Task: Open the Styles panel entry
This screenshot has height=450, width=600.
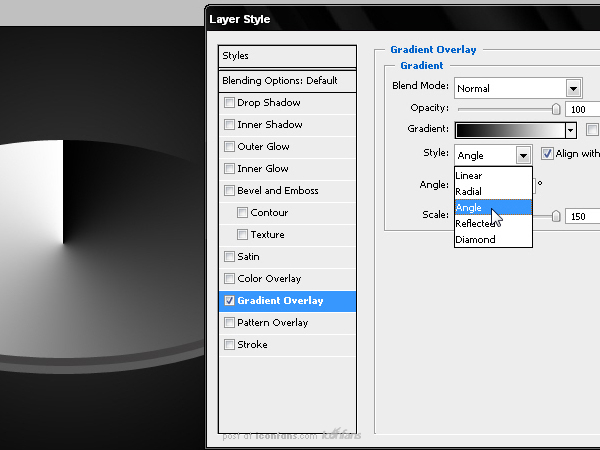Action: pos(287,56)
